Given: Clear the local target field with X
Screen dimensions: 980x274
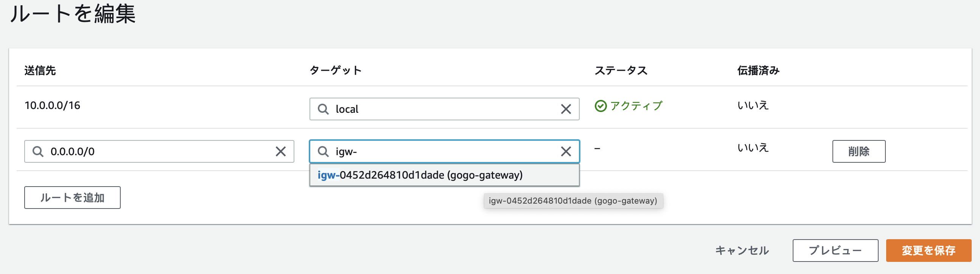Looking at the screenshot, I should click(566, 109).
